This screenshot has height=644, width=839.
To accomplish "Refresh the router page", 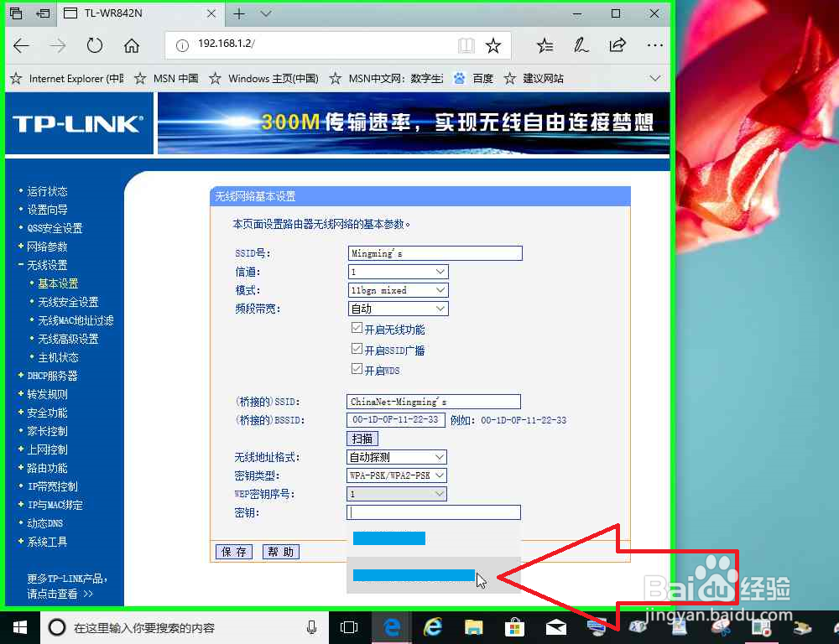I will coord(95,45).
